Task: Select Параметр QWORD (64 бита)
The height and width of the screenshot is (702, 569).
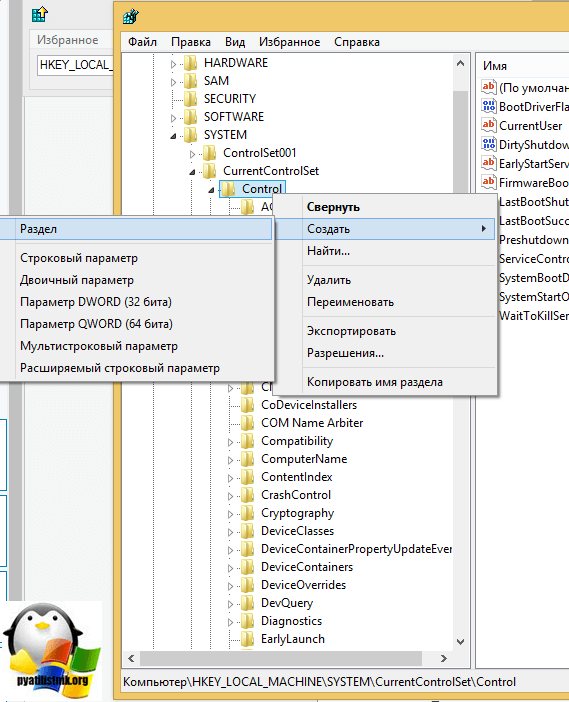Action: 136,324
